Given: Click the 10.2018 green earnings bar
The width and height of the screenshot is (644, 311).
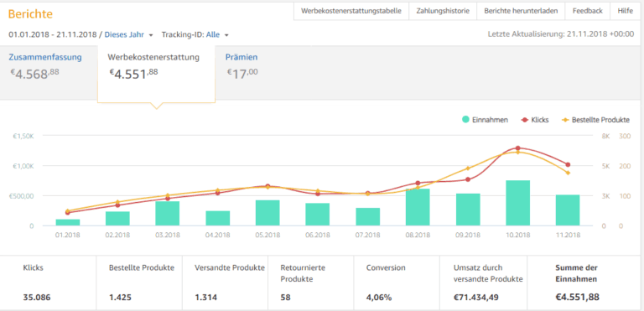Looking at the screenshot, I should [517, 203].
